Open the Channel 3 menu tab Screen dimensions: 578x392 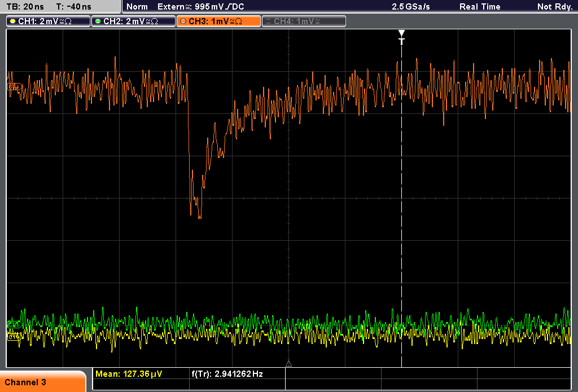[x=43, y=382]
